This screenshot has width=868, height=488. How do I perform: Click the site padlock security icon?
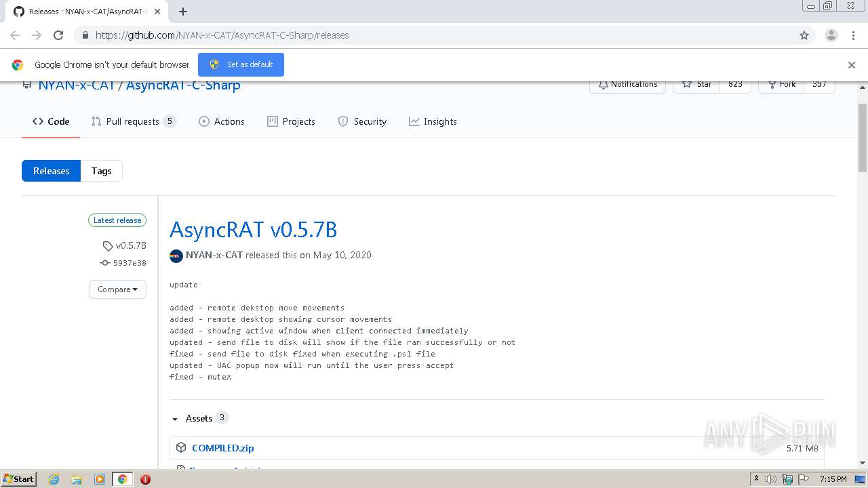pos(85,35)
